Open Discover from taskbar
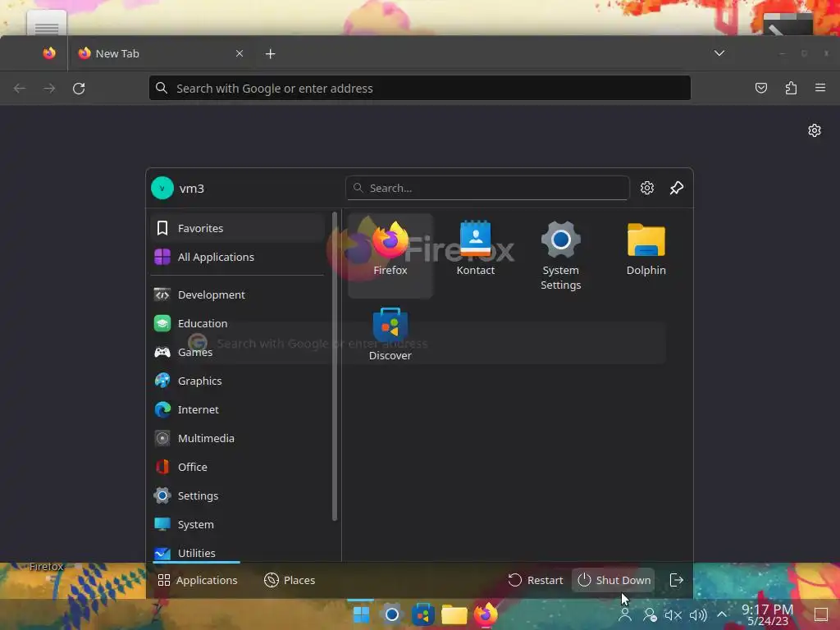Screen dimensions: 840x630 point(423,615)
